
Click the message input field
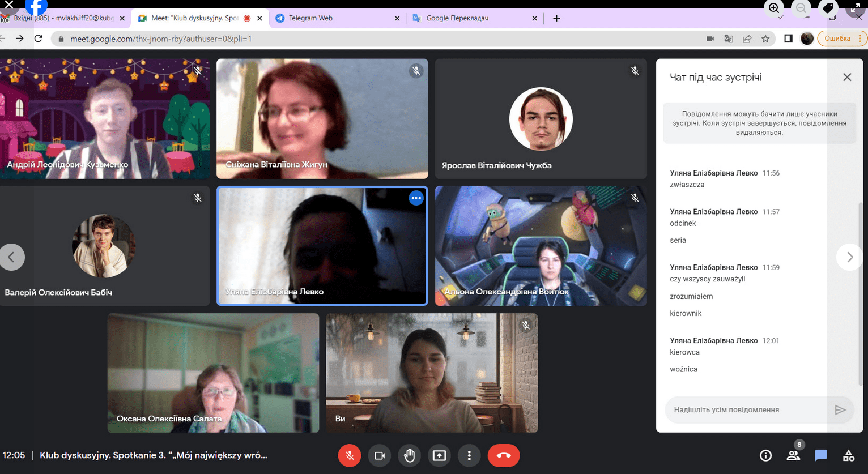(747, 409)
